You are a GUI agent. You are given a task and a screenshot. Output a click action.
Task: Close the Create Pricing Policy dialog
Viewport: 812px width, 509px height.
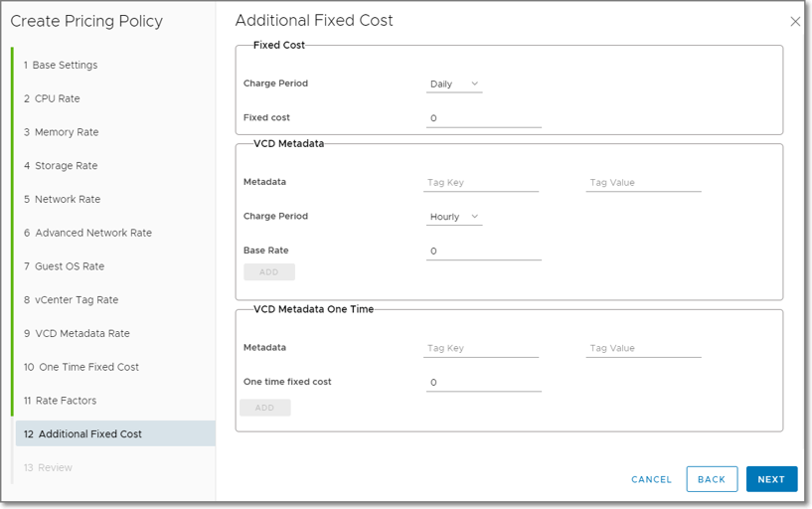[x=794, y=21]
